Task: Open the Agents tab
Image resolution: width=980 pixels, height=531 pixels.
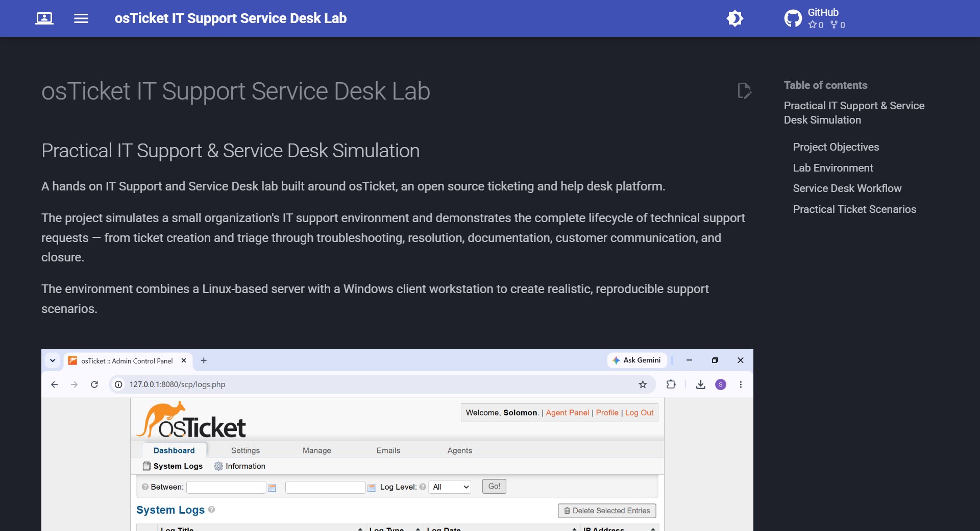Action: click(460, 450)
